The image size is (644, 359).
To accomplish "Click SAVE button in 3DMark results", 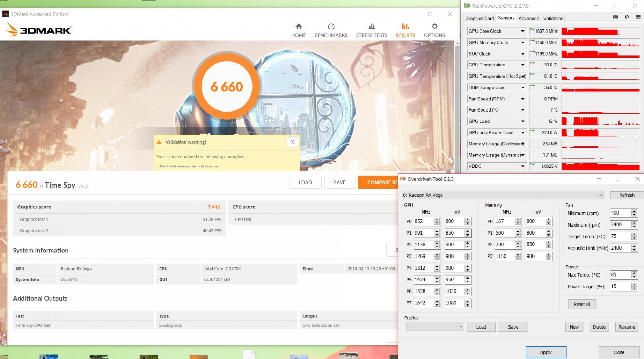I will coord(339,182).
